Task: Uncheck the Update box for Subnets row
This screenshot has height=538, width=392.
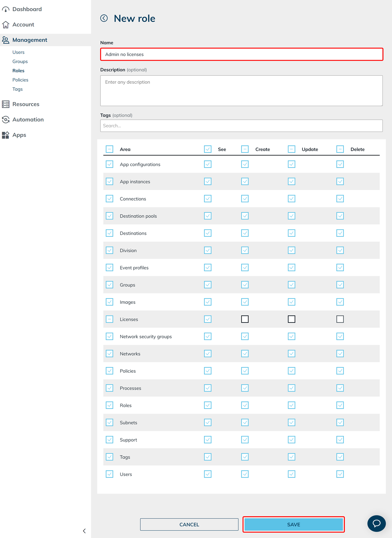Action: [292, 422]
